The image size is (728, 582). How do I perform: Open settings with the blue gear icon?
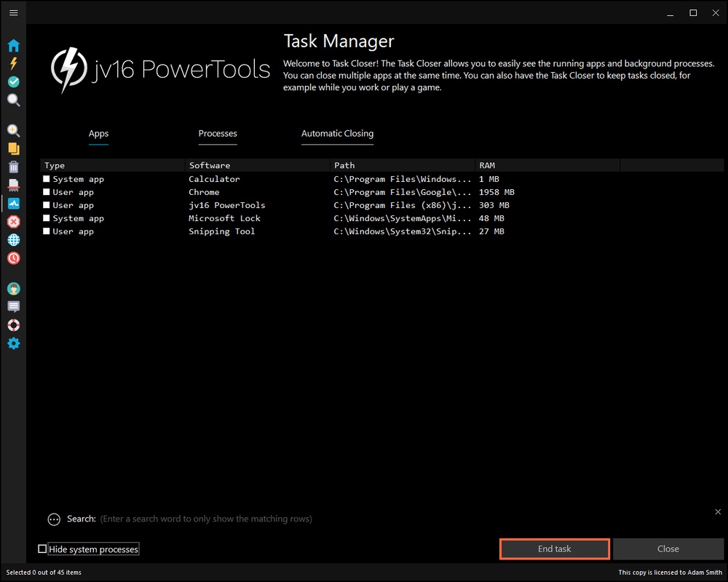[x=13, y=343]
